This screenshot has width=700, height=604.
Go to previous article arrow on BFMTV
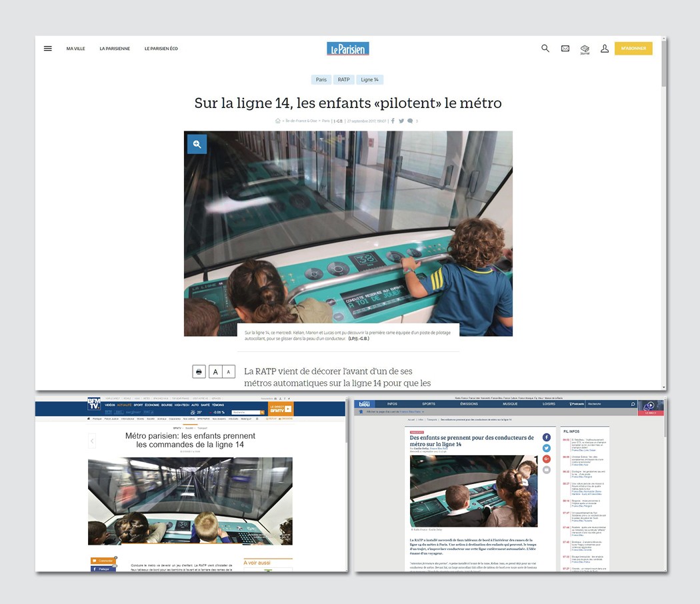(92, 441)
